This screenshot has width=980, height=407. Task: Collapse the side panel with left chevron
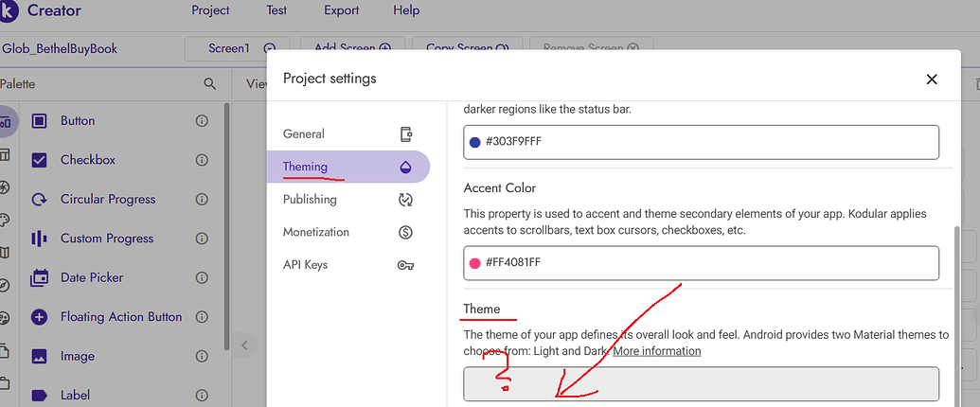coord(244,345)
